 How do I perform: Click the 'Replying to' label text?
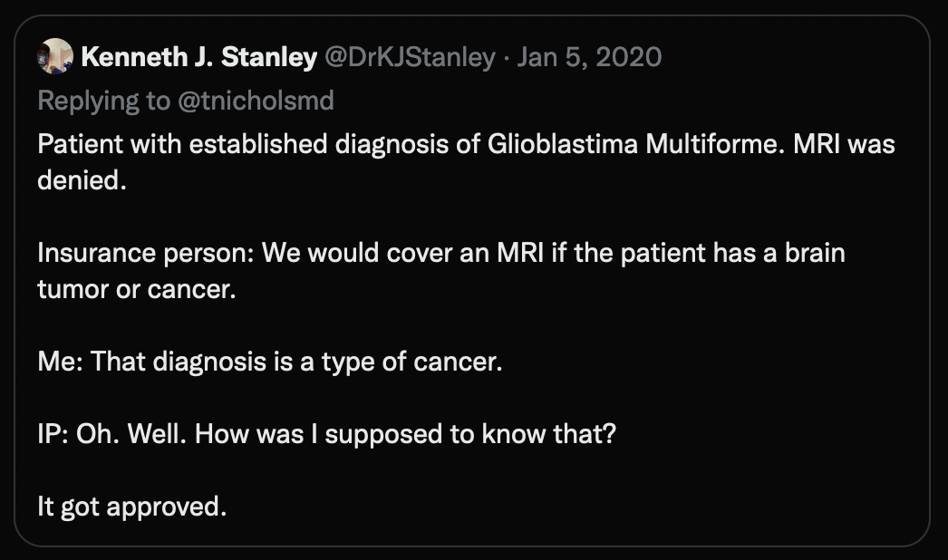coord(102,101)
